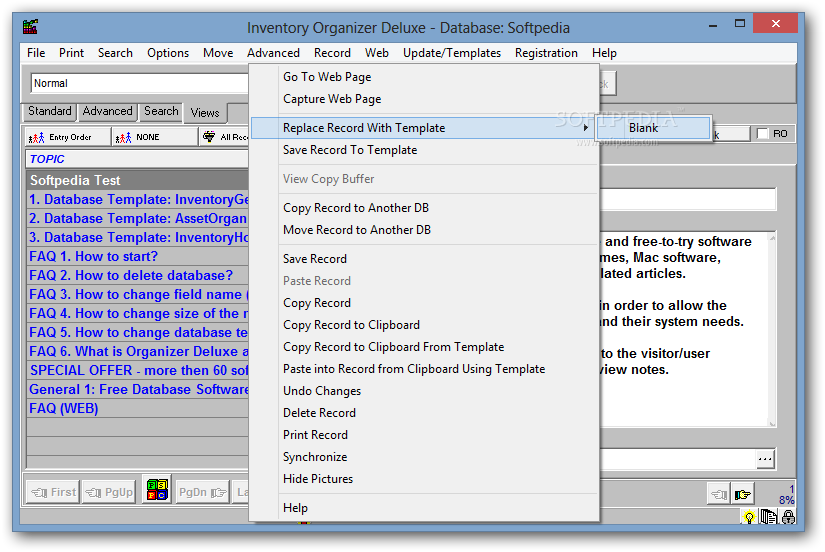
Task: Select the FAQ (WEB) record
Action: [137, 408]
